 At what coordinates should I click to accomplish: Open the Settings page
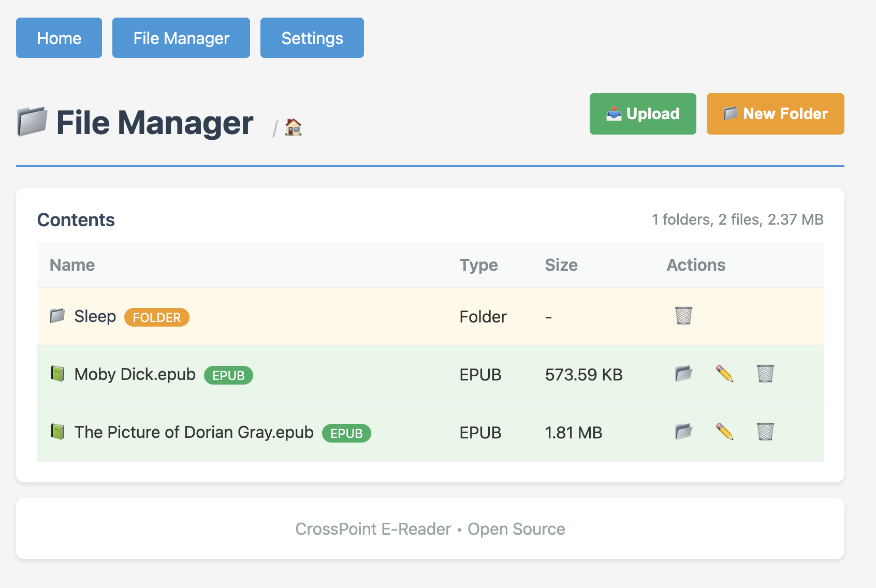click(x=312, y=38)
